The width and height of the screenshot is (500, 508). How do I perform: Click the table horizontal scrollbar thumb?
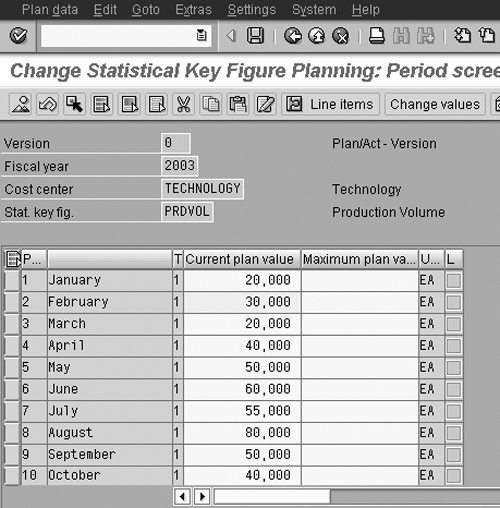tap(272, 497)
